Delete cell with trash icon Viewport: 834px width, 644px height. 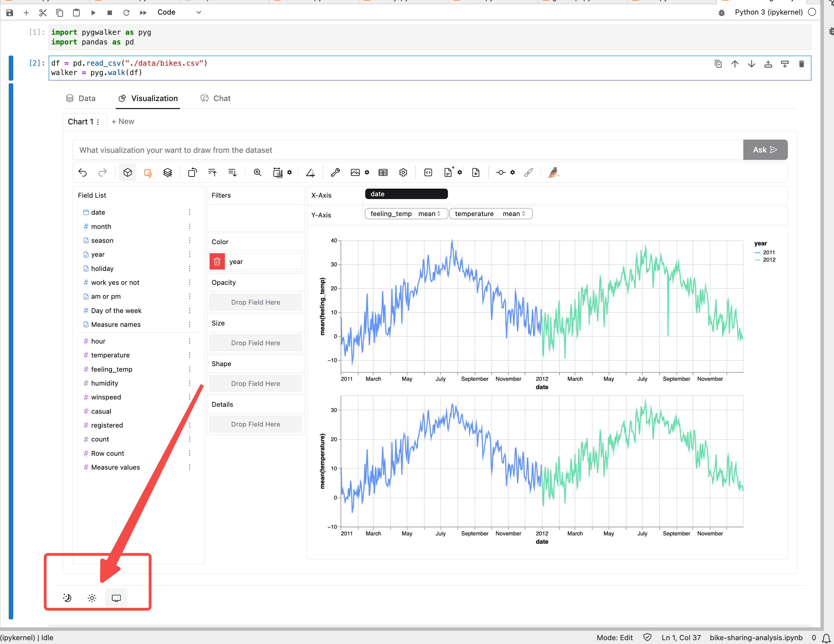(x=802, y=64)
